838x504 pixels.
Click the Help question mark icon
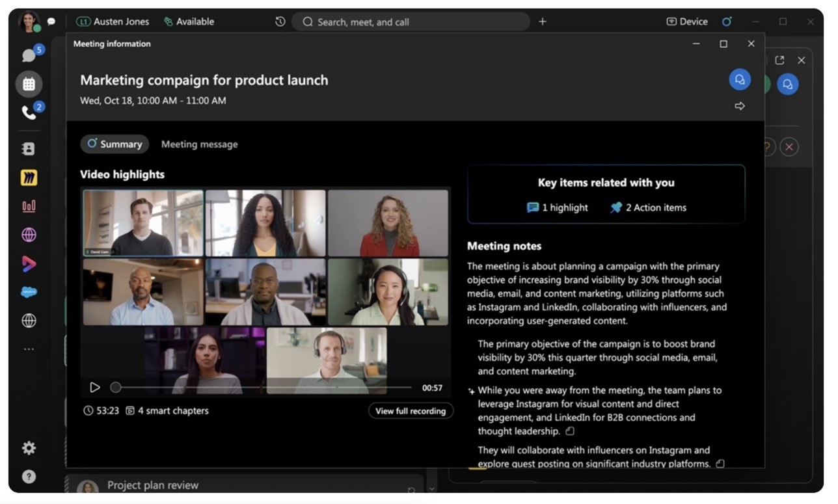(x=29, y=477)
